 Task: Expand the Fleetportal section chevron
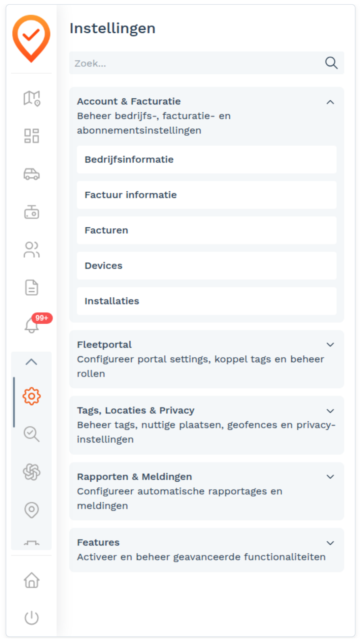click(330, 345)
